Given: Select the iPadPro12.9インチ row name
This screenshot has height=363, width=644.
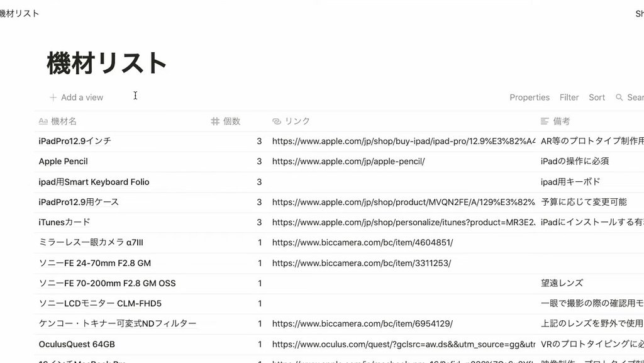Looking at the screenshot, I should point(75,142).
